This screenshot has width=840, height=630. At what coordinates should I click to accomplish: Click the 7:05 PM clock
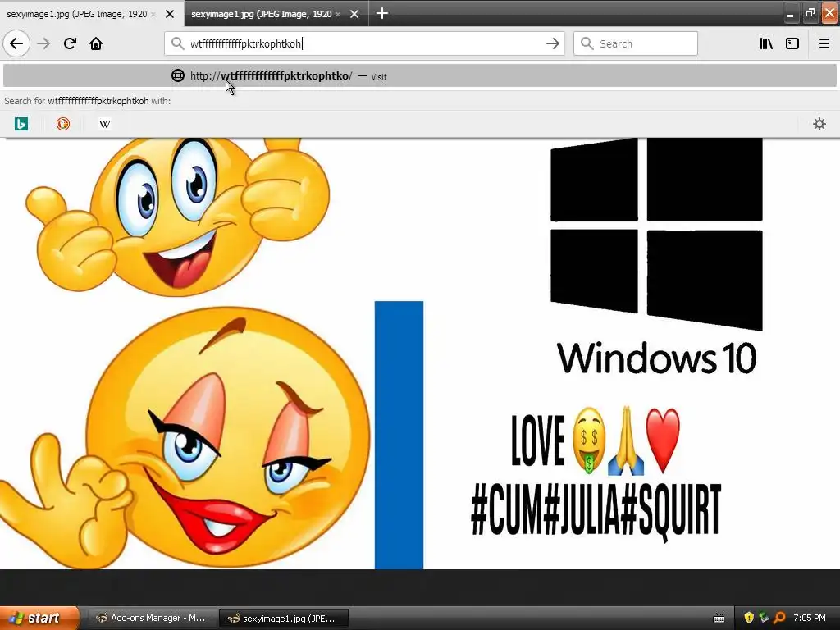pos(810,618)
